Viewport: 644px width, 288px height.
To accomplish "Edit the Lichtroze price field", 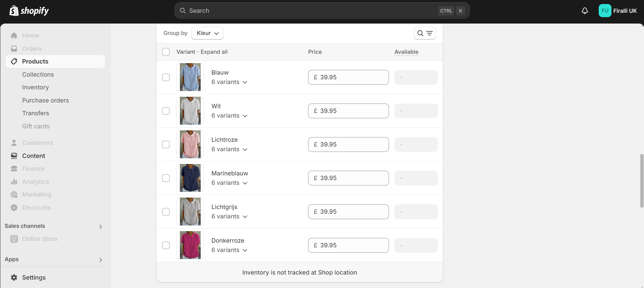I will click(348, 145).
